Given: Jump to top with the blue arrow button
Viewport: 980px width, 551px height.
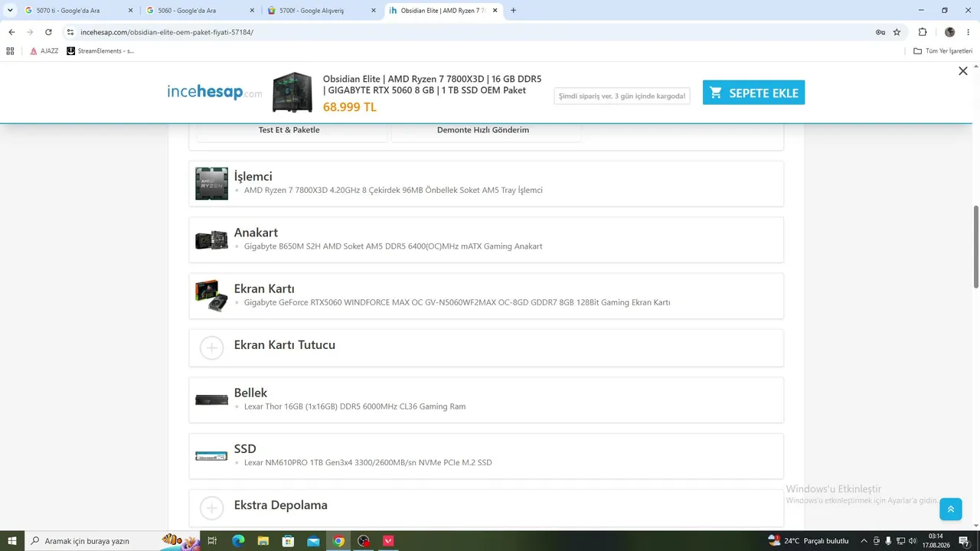Looking at the screenshot, I should (x=950, y=509).
